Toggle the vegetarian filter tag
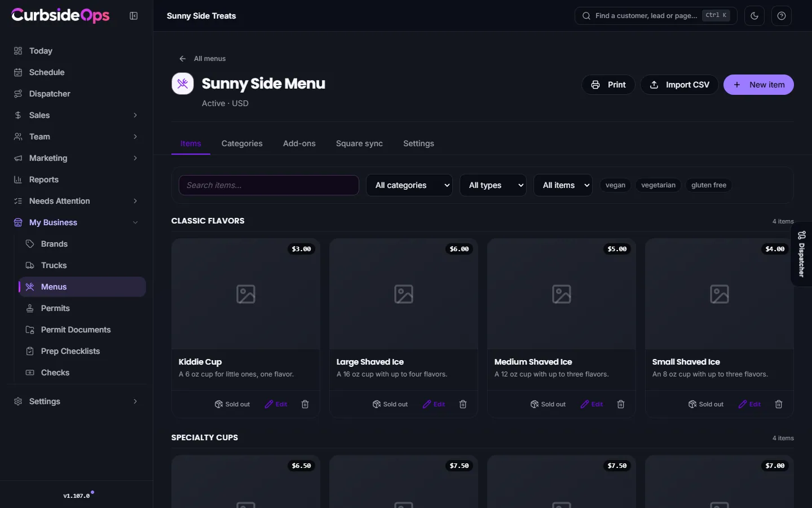The height and width of the screenshot is (508, 812). point(658,185)
